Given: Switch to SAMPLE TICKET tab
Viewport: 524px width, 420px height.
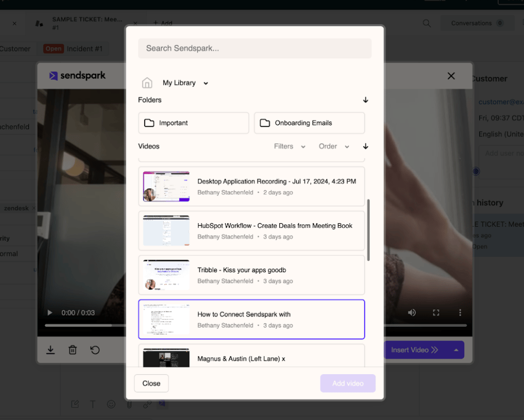Looking at the screenshot, I should (x=87, y=23).
